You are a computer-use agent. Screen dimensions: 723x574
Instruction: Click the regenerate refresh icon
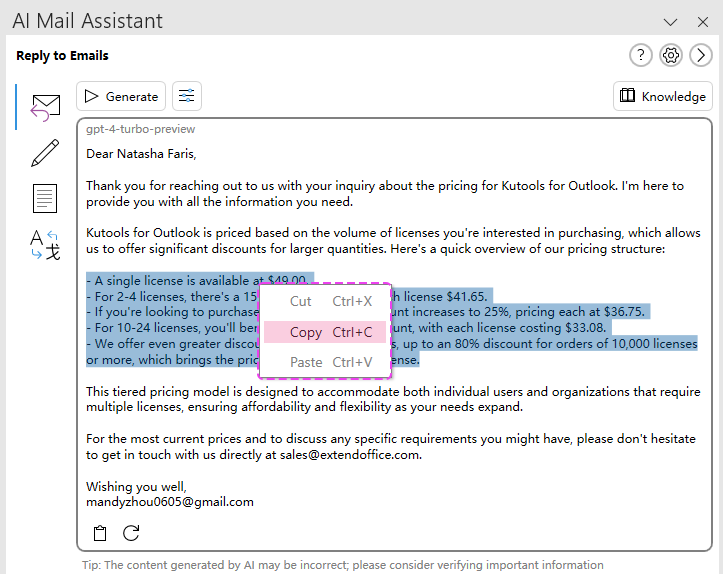pos(131,533)
